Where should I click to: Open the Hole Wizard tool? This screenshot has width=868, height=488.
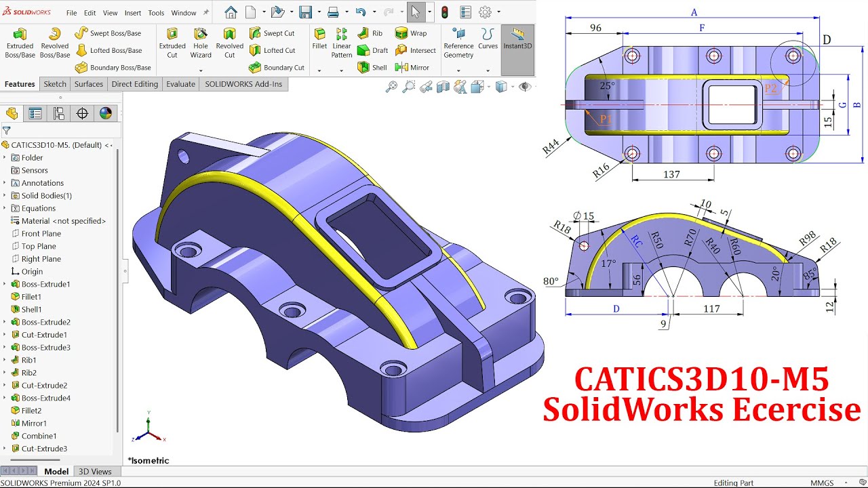[x=201, y=43]
